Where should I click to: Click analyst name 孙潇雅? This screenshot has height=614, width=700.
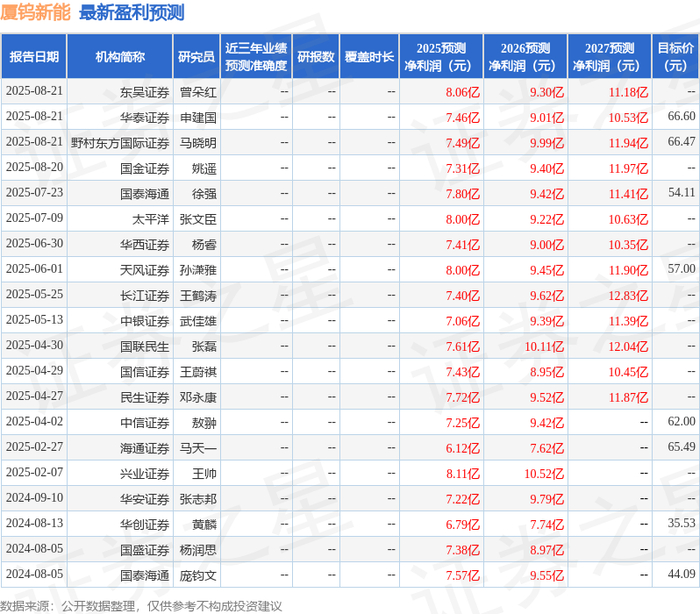click(198, 270)
